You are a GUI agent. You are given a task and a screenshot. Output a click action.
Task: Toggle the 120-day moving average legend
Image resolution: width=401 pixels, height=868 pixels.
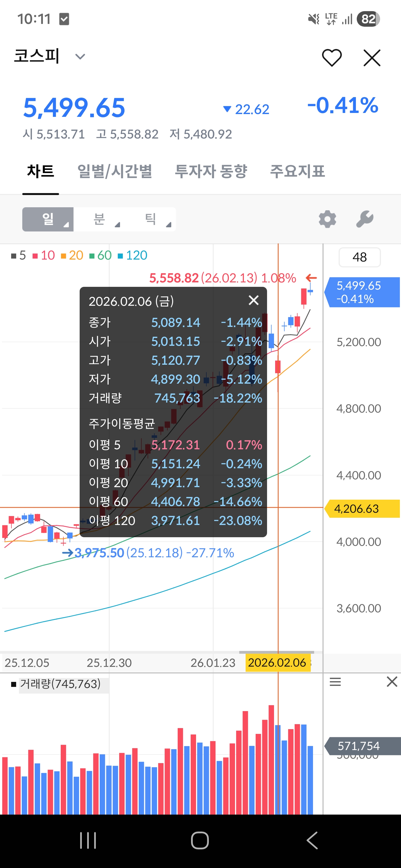(132, 255)
